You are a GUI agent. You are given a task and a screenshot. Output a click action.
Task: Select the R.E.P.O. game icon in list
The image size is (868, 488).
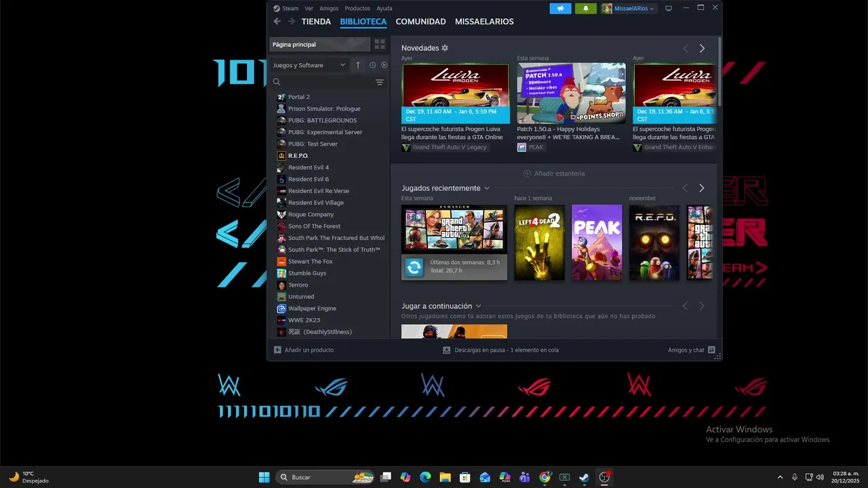(x=281, y=155)
